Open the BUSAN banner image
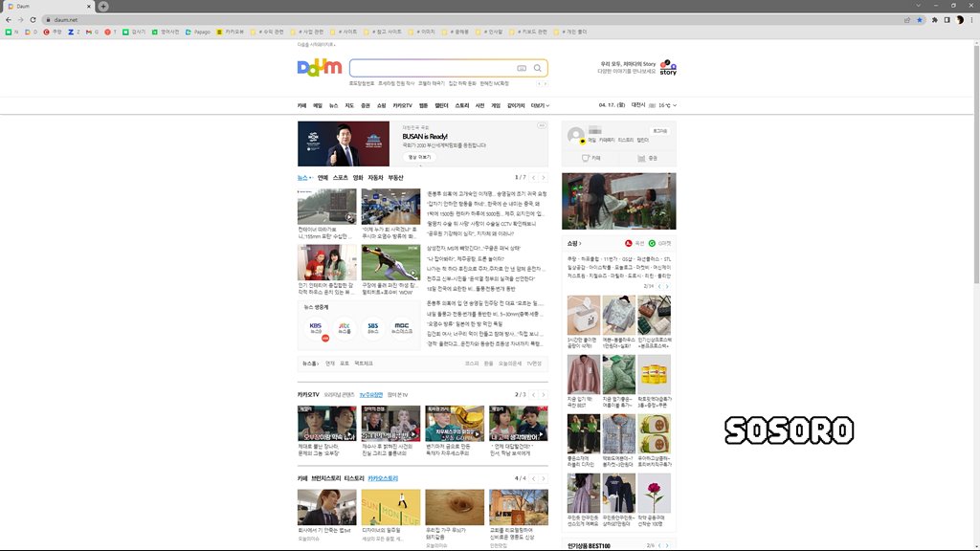980x551 pixels. (x=344, y=143)
